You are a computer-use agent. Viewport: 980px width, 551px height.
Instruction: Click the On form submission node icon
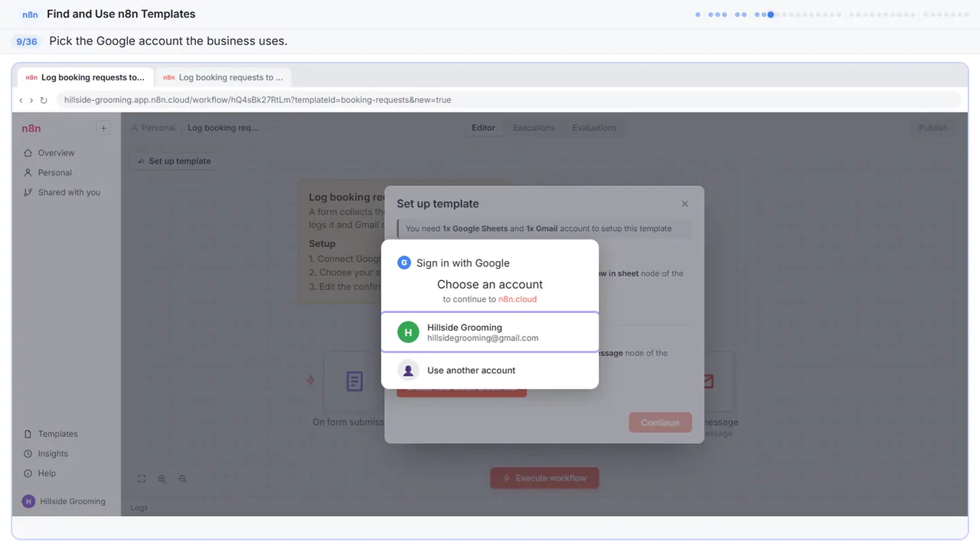(354, 381)
